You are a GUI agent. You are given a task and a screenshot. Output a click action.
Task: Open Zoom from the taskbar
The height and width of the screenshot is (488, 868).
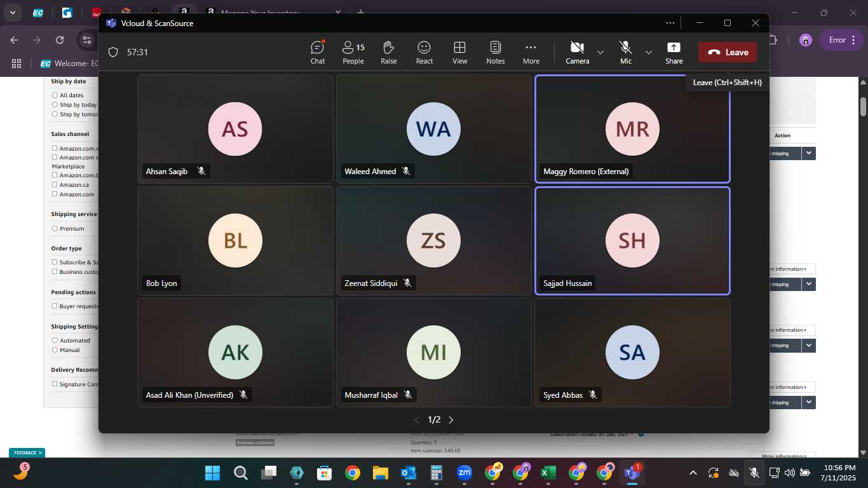[x=464, y=473]
